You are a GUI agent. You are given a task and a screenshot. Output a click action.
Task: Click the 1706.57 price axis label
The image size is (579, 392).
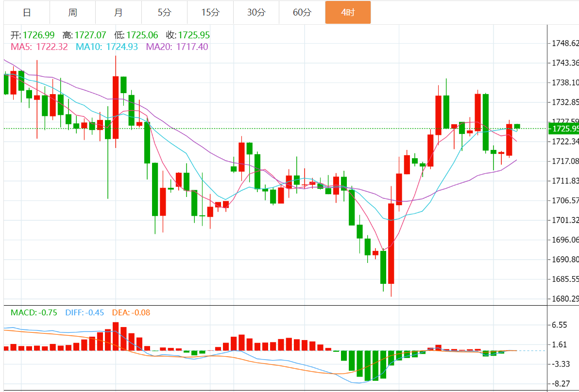565,201
